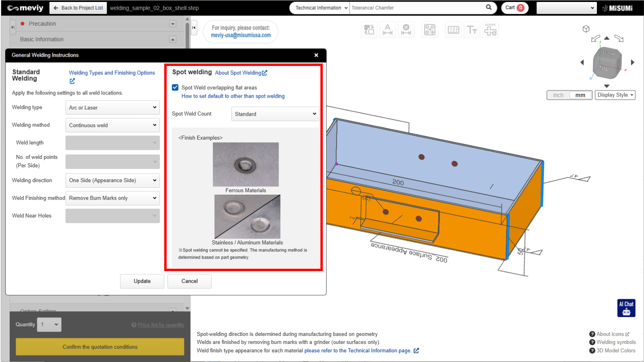The height and width of the screenshot is (362, 644).
Task: Open the Welding type dropdown
Action: point(112,108)
